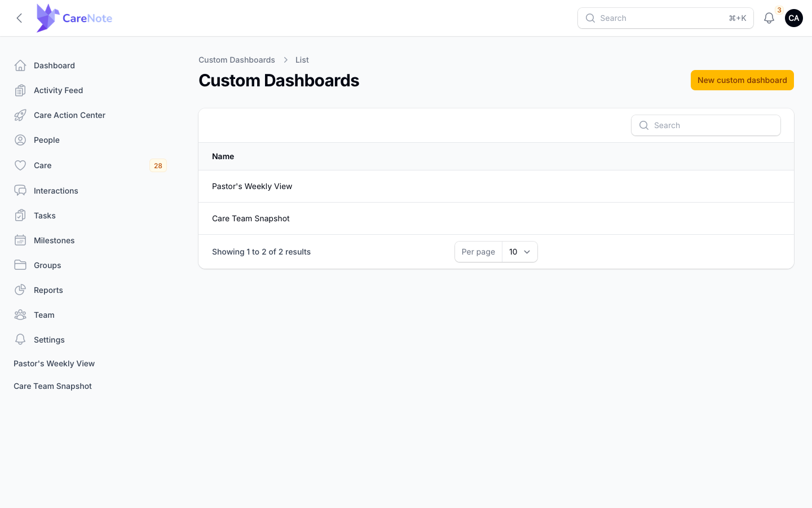Open Care Team Snapshot sidebar link

pyautogui.click(x=52, y=386)
